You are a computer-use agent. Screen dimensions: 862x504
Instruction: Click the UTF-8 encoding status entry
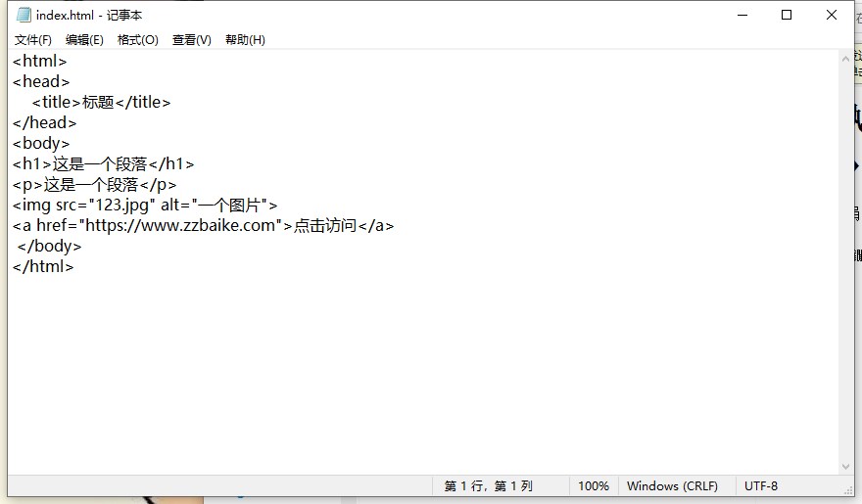point(761,485)
